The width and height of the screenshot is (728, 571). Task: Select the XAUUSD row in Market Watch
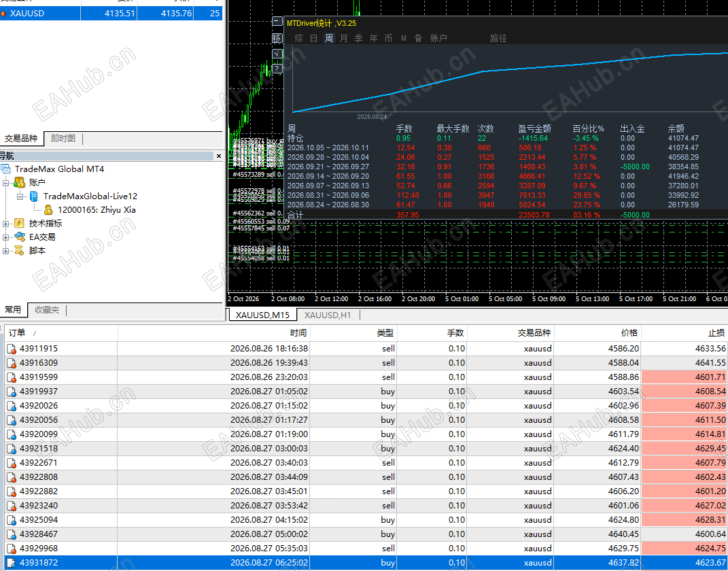pyautogui.click(x=111, y=14)
